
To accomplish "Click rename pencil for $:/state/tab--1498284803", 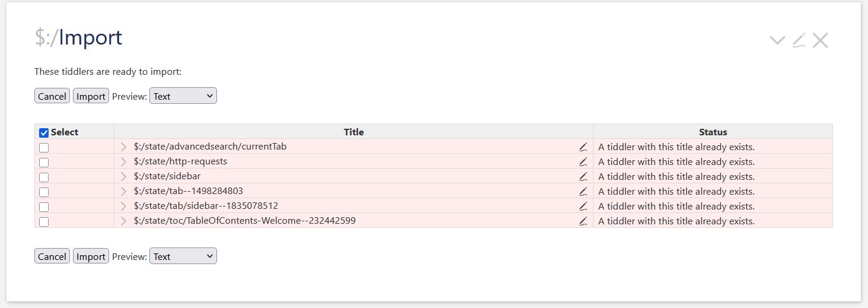I will tap(583, 192).
